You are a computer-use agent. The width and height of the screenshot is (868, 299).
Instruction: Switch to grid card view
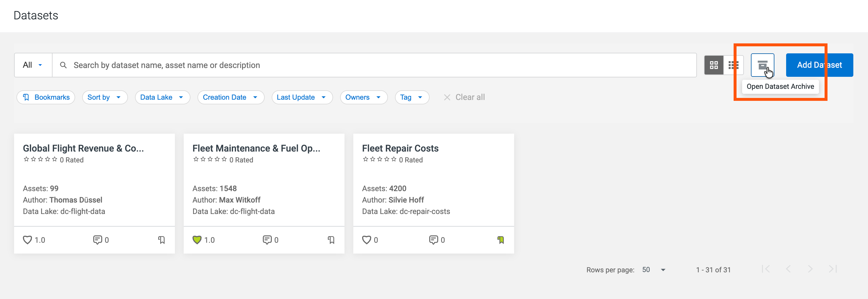714,65
